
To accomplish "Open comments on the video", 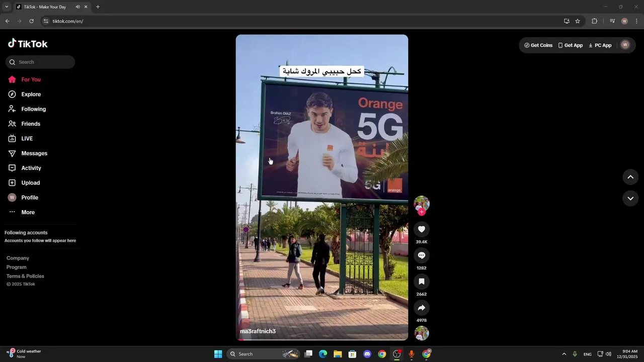I will (x=422, y=255).
